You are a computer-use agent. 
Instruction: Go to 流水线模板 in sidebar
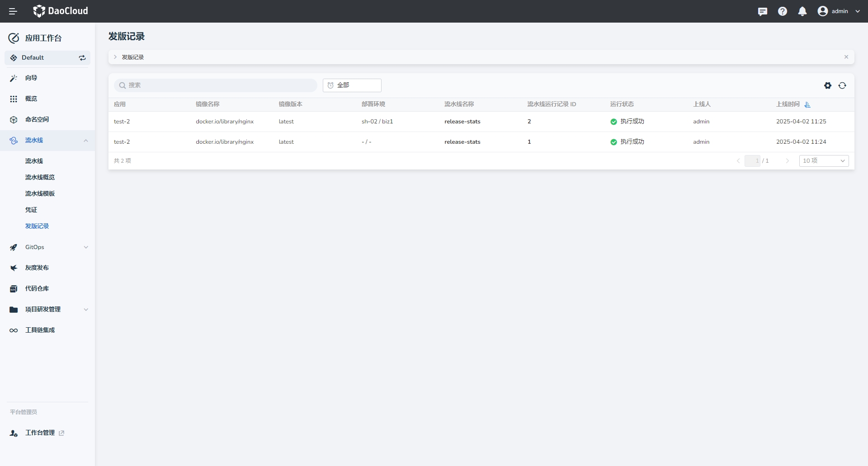pos(40,193)
